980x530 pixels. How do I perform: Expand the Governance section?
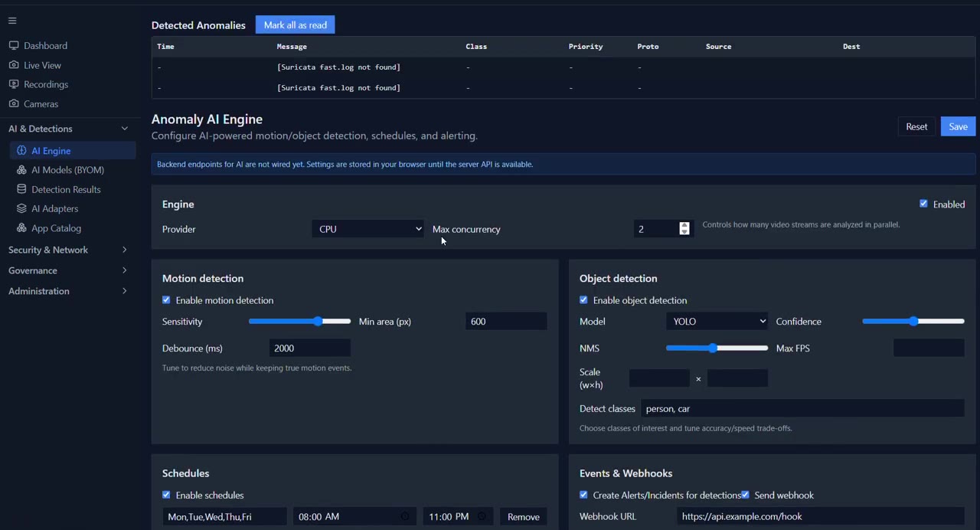(x=124, y=270)
